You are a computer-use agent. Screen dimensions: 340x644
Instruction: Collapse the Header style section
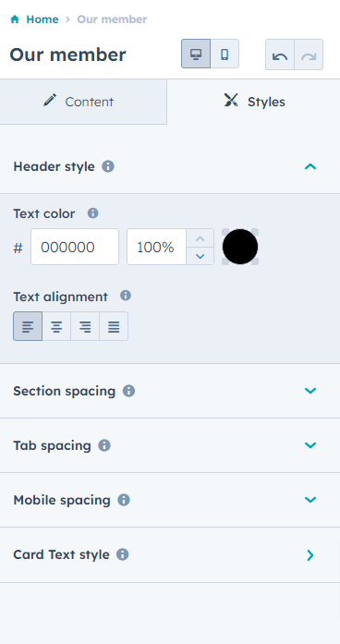point(310,166)
